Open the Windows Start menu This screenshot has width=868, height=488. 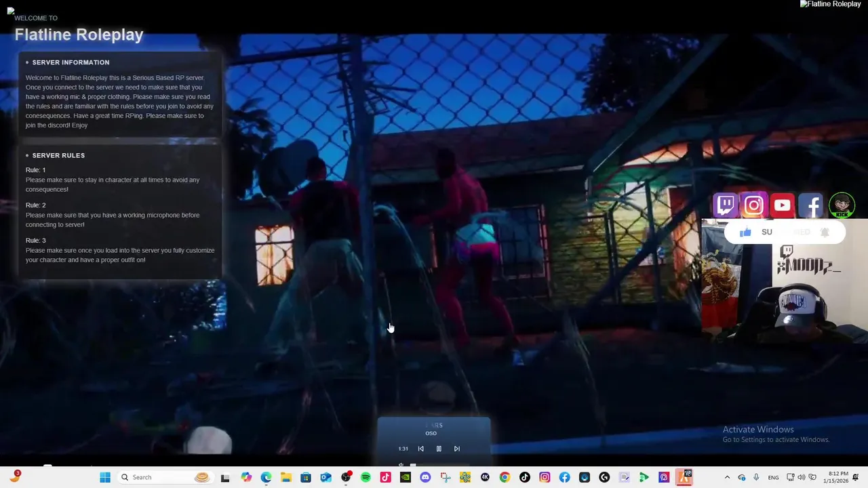pyautogui.click(x=105, y=477)
